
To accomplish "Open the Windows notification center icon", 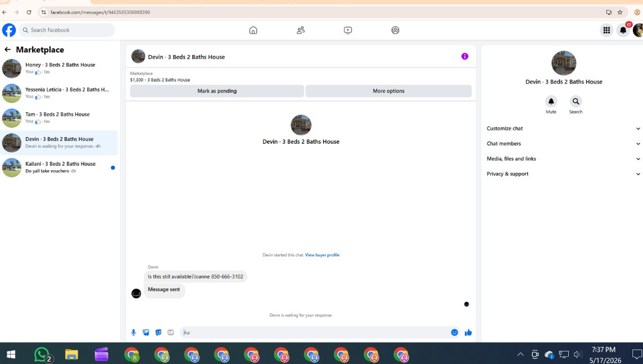I will (x=636, y=354).
